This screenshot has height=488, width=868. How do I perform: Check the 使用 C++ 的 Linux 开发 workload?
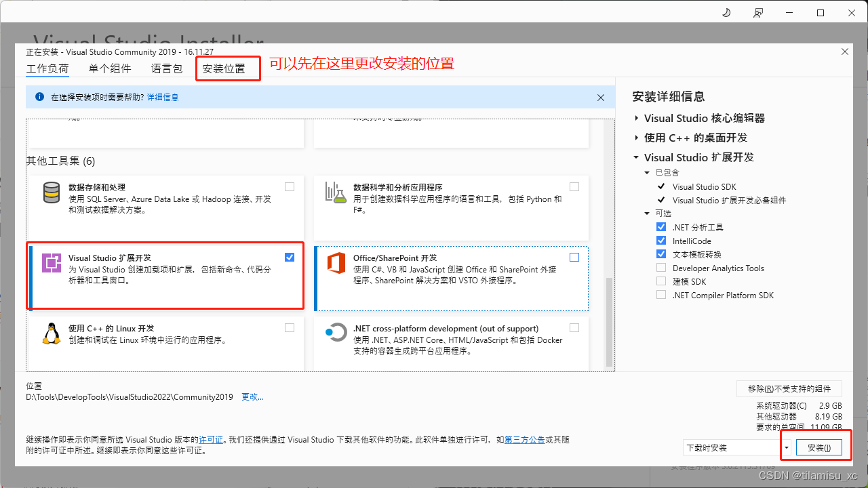click(290, 327)
